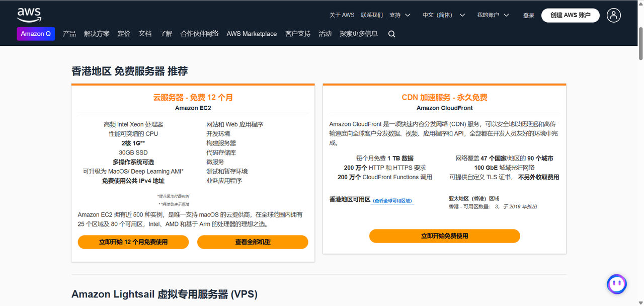Open the 解决方案 menu

click(x=97, y=34)
